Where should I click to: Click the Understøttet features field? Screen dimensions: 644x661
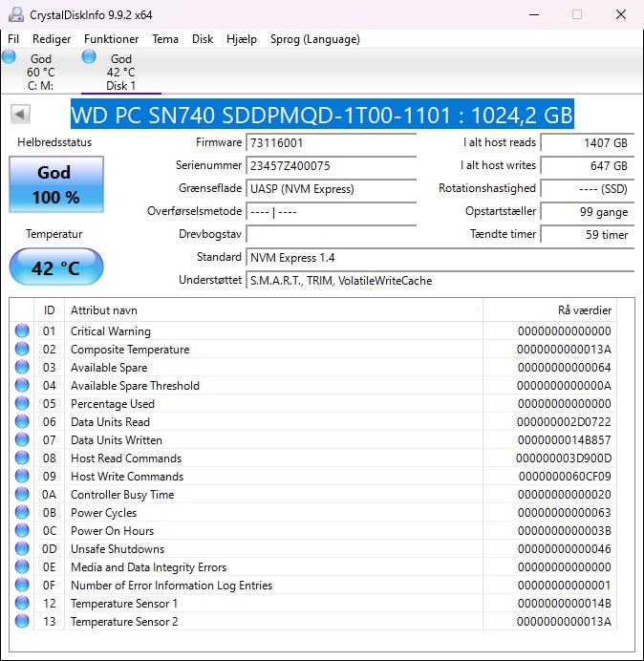click(440, 280)
